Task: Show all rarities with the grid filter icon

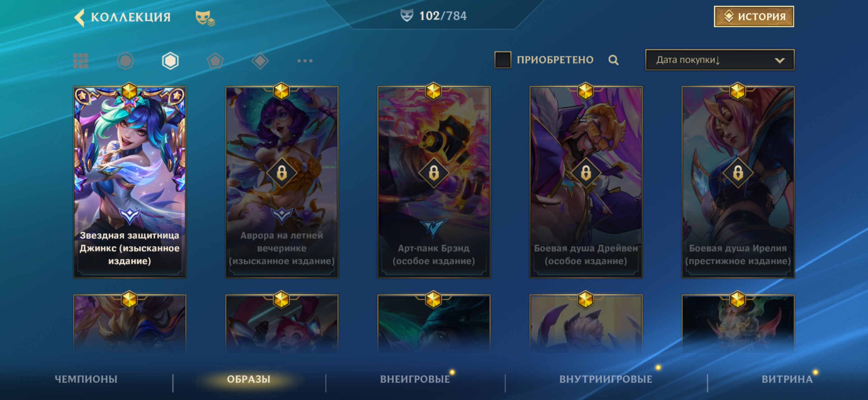Action: point(81,60)
